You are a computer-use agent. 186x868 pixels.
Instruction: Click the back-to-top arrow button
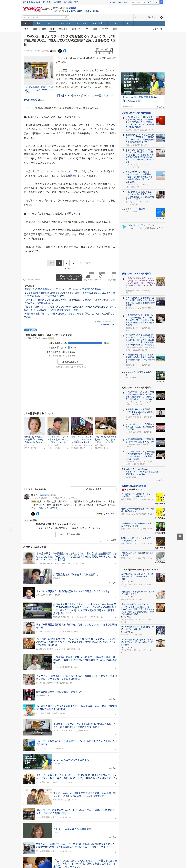tap(180, 537)
